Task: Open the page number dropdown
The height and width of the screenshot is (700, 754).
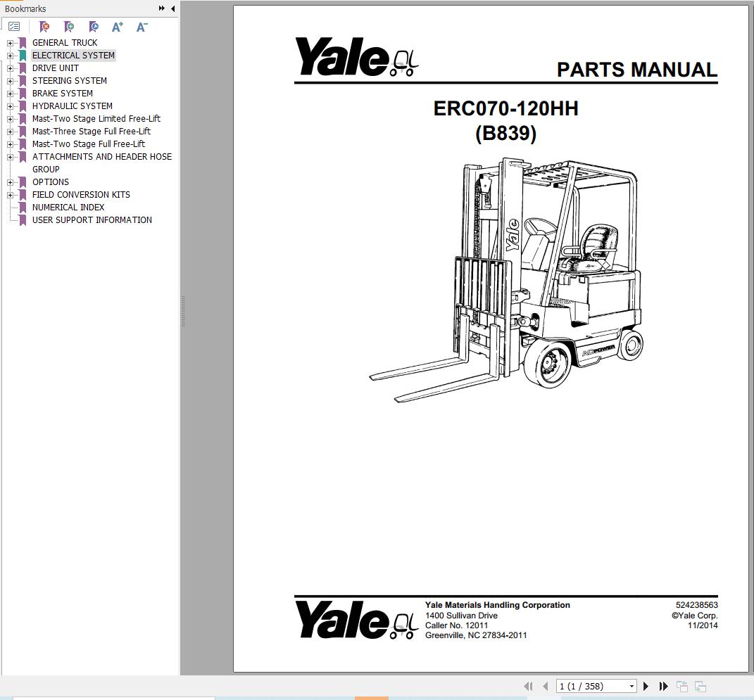Action: (x=632, y=686)
